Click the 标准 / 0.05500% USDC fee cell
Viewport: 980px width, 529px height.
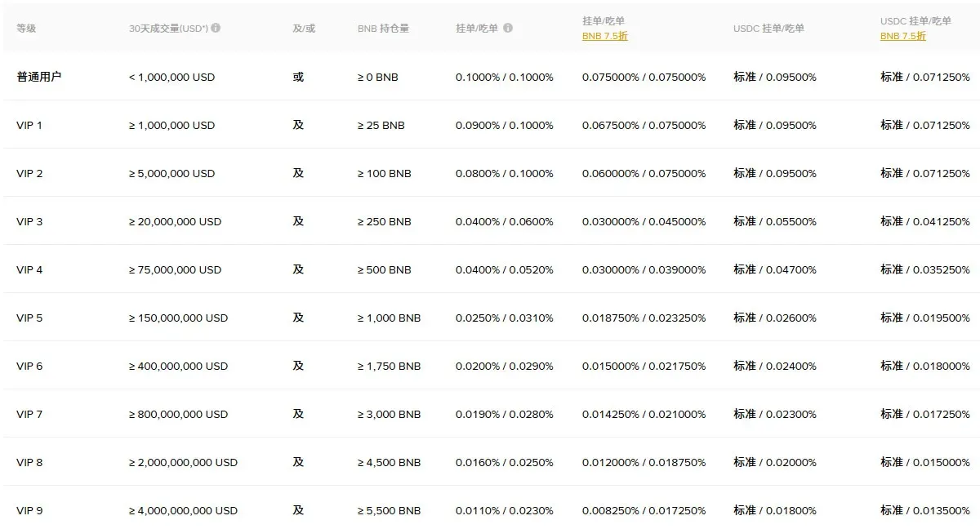(x=775, y=221)
